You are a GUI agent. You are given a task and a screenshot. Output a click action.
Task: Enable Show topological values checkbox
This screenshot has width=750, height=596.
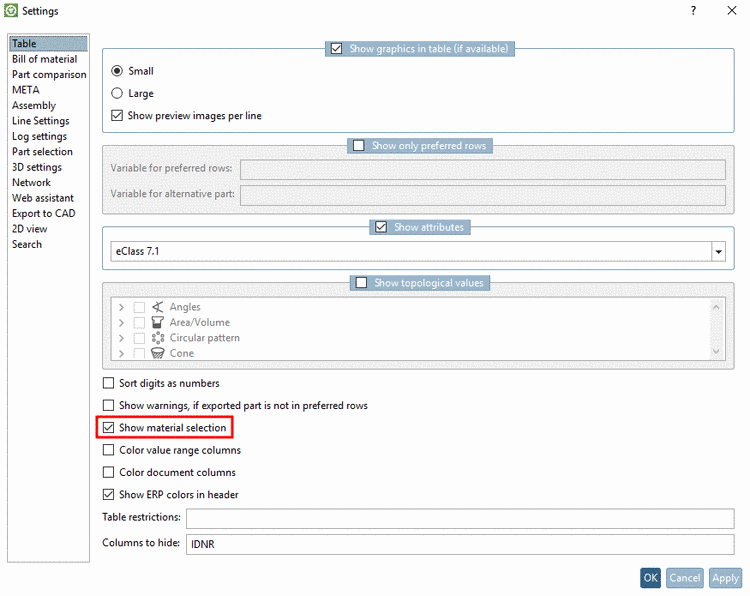point(362,283)
